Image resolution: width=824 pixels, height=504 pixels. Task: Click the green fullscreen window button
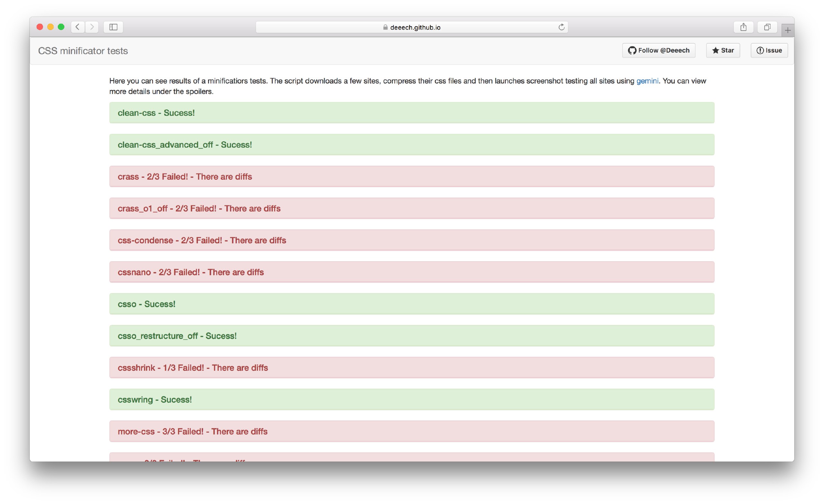pyautogui.click(x=61, y=27)
